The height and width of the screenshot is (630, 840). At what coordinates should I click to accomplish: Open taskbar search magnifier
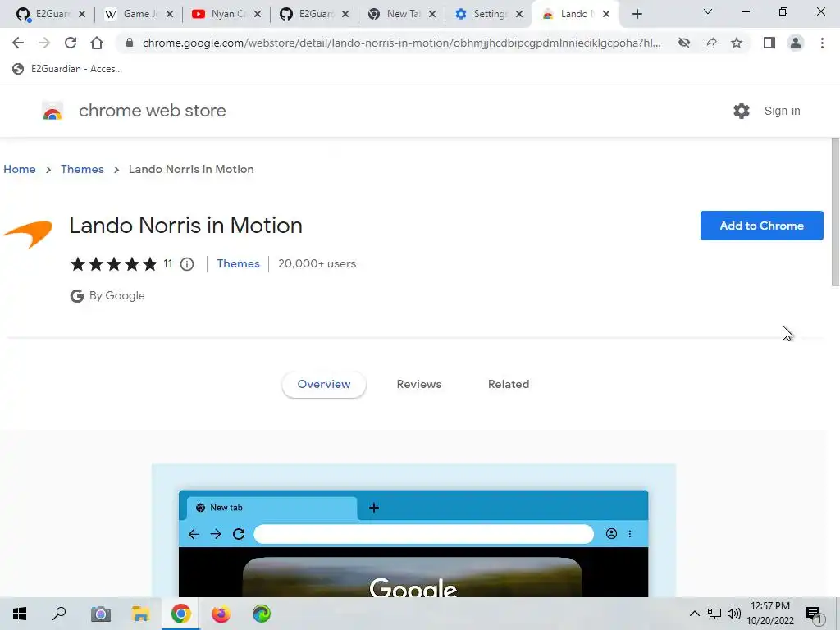(59, 614)
